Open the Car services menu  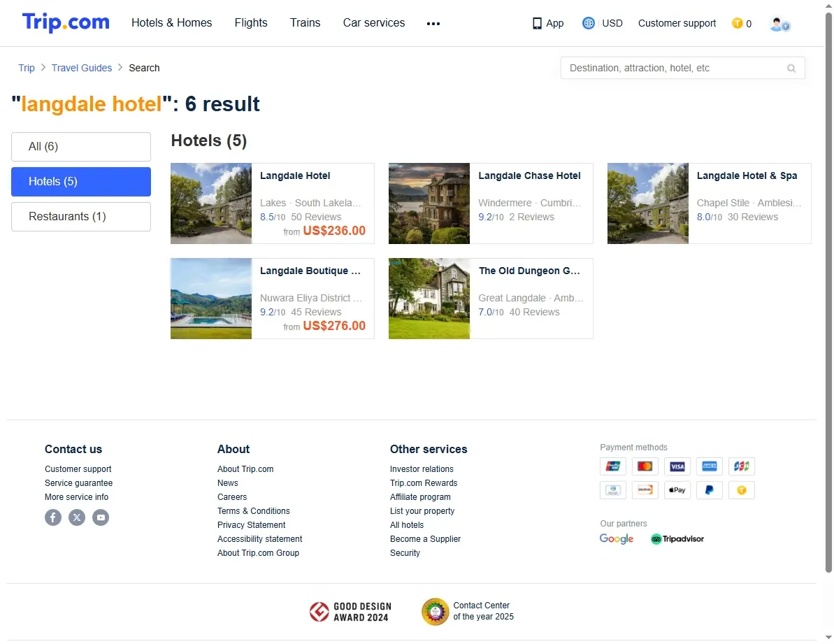click(x=374, y=23)
